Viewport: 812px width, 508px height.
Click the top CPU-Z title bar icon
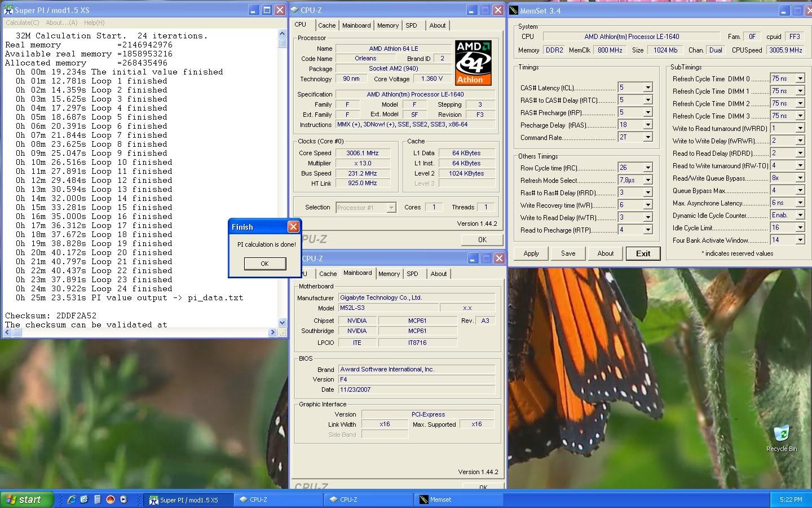pyautogui.click(x=295, y=10)
